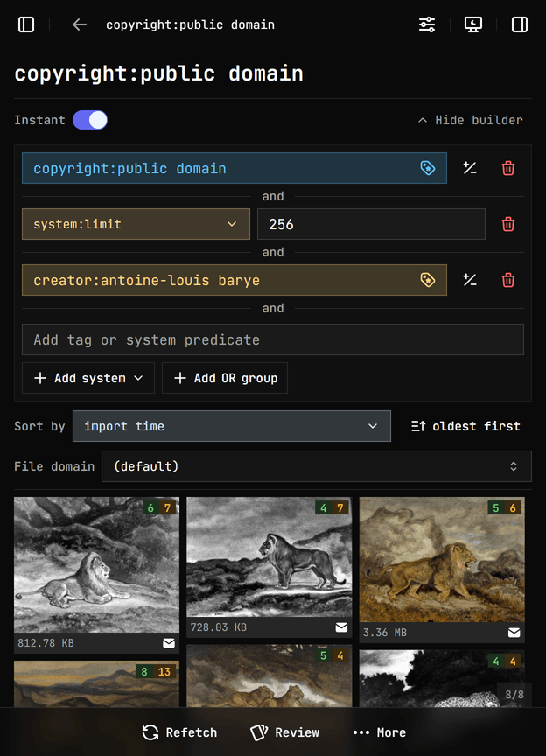Screen dimensions: 546x756
Task: Open the filter settings sliders icon
Action: pos(427,24)
